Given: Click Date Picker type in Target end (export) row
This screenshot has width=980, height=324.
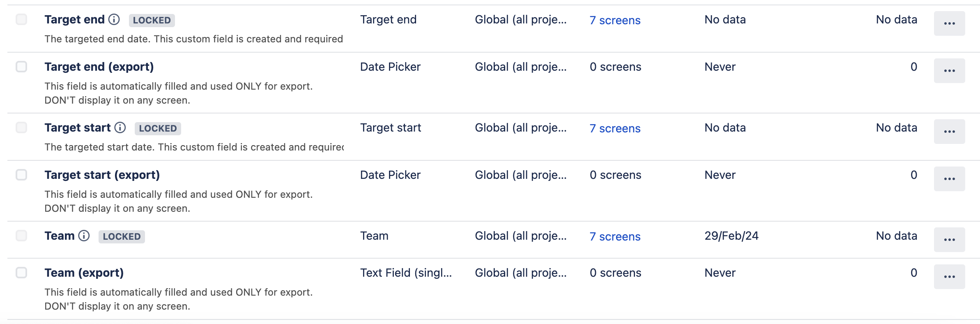Looking at the screenshot, I should pyautogui.click(x=390, y=67).
